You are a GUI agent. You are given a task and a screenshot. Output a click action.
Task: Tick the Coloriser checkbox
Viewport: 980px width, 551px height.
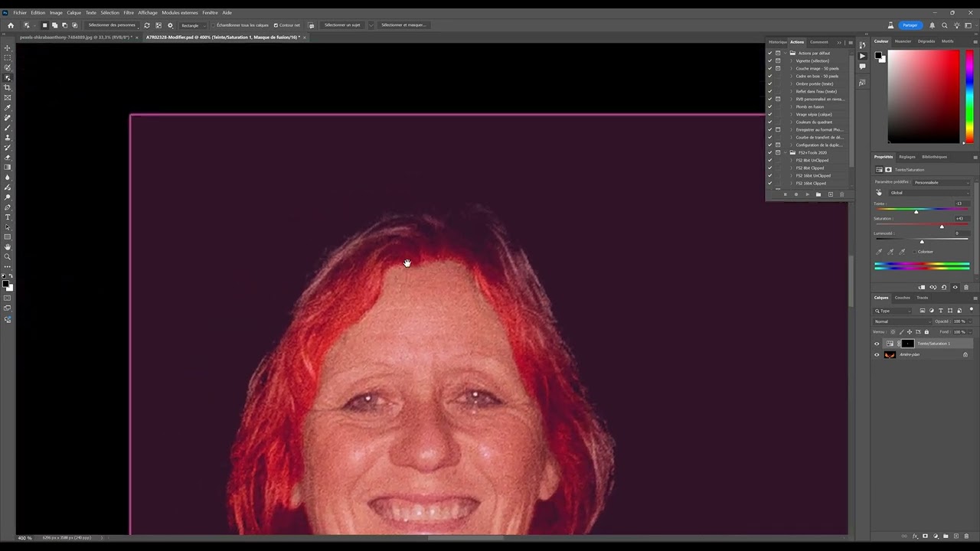tap(914, 252)
